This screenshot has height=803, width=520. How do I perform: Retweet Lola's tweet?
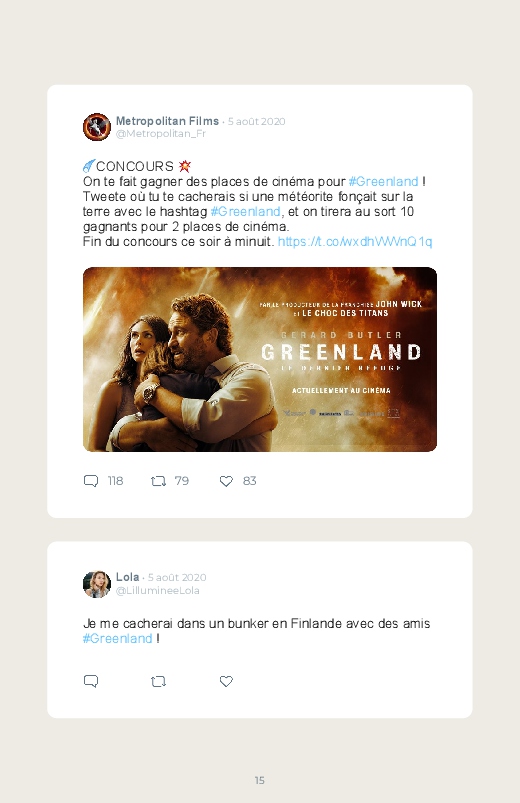click(x=158, y=681)
